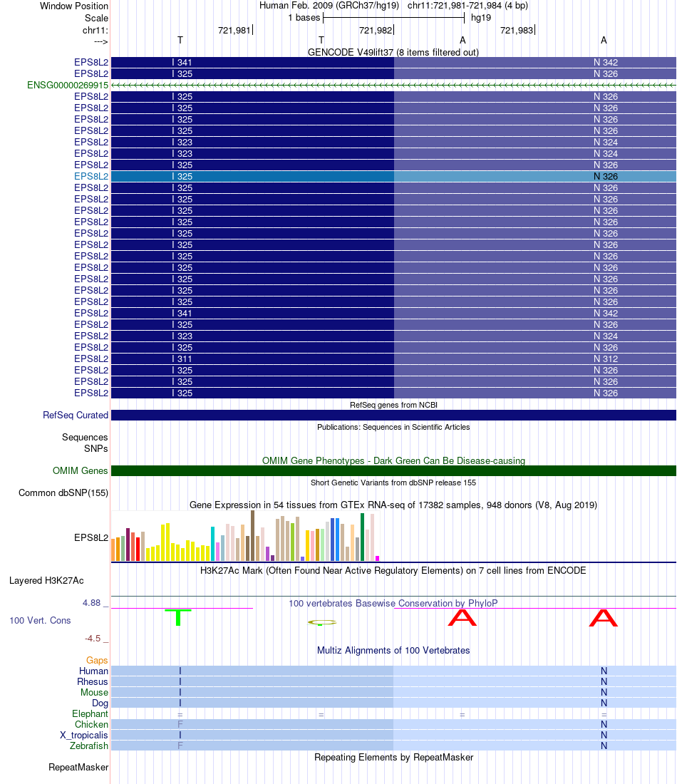This screenshot has height=784, width=677.
Task: Open Gene Expression in 54 tissues GTEx title
Action: coord(393,505)
